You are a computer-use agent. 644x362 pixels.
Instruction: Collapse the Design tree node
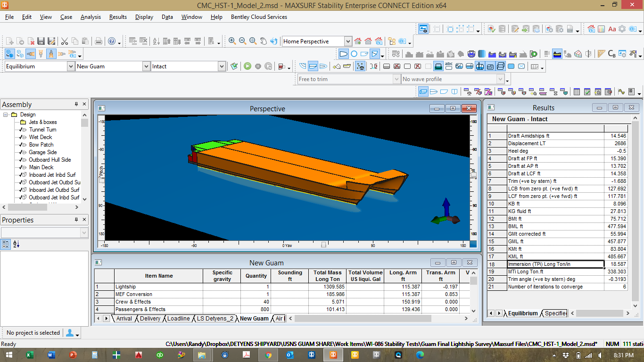(x=6, y=115)
